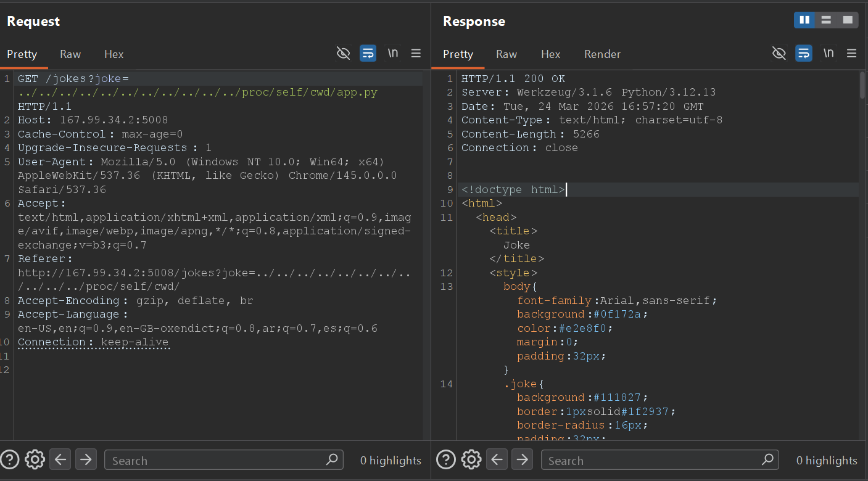Switch to Pretty tab in Response
This screenshot has width=868, height=481.
point(458,54)
